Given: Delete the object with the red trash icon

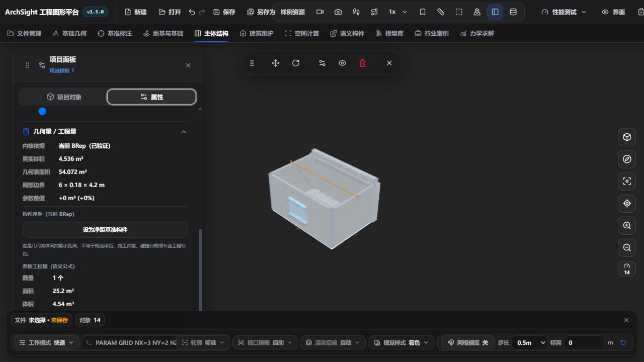Looking at the screenshot, I should (362, 63).
